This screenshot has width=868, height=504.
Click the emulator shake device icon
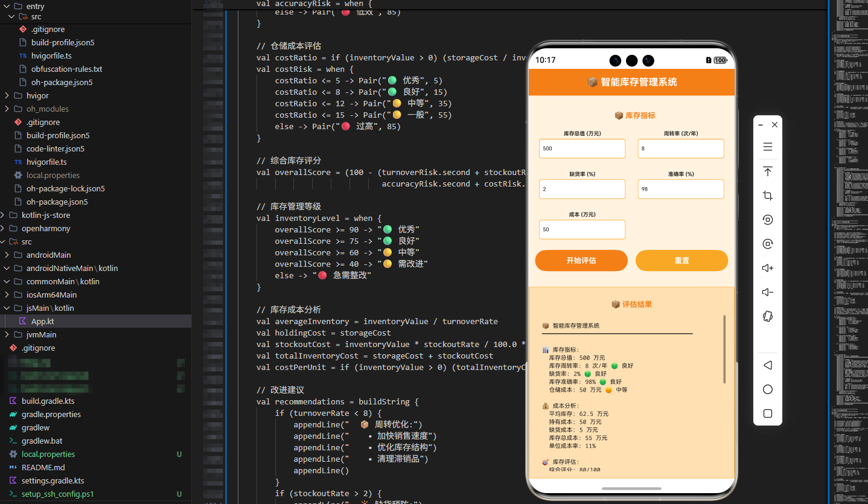[768, 316]
